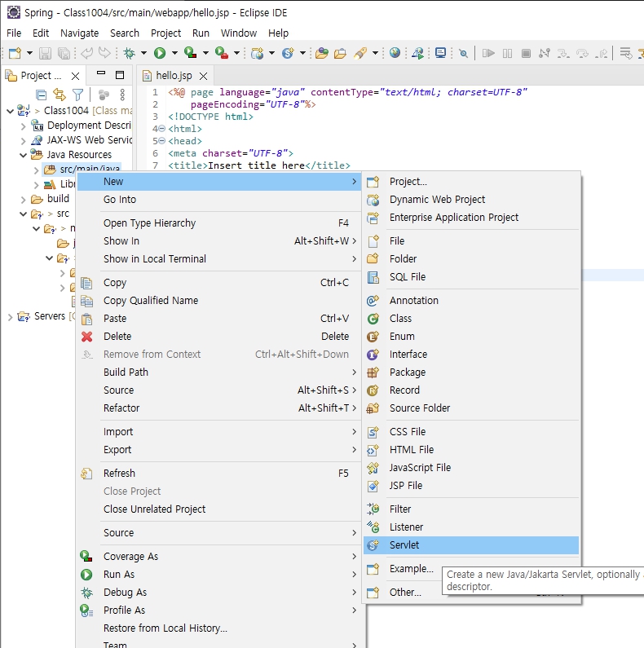Click the Open Type toolbar icon
Screen dimensions: 644x648
pyautogui.click(x=321, y=53)
